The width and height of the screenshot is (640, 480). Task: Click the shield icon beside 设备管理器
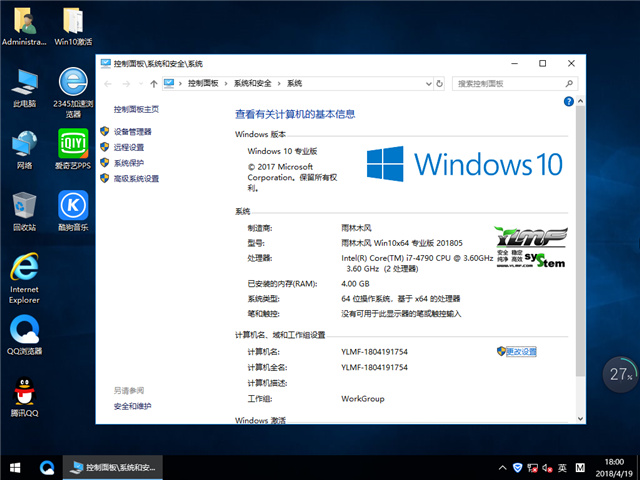(104, 131)
